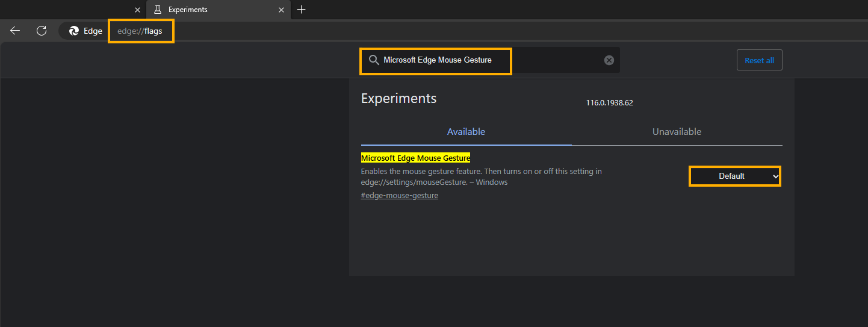
Task: Click the edge://flags address bar
Action: (141, 31)
